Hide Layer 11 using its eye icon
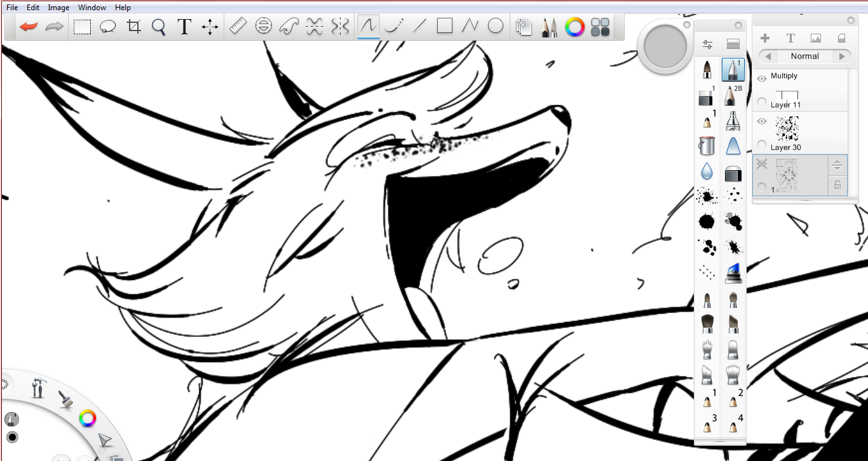 coord(762,78)
